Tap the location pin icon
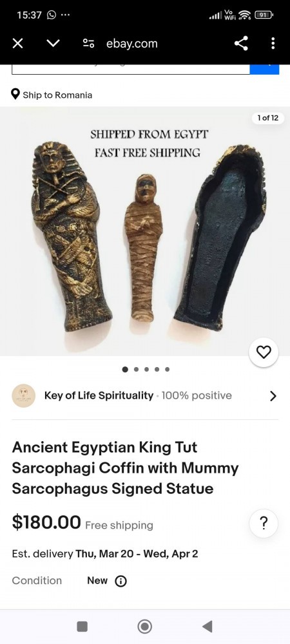The image size is (290, 644). 15,95
